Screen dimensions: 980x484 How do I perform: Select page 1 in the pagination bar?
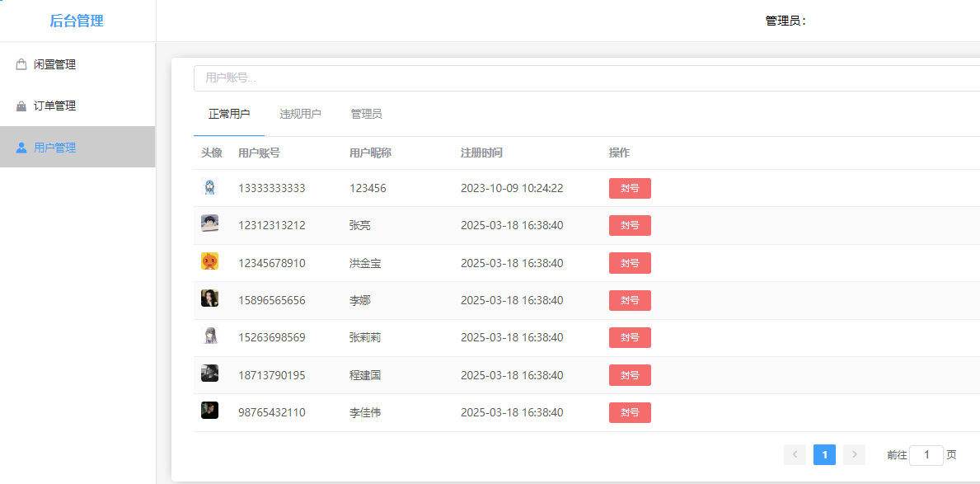(824, 454)
